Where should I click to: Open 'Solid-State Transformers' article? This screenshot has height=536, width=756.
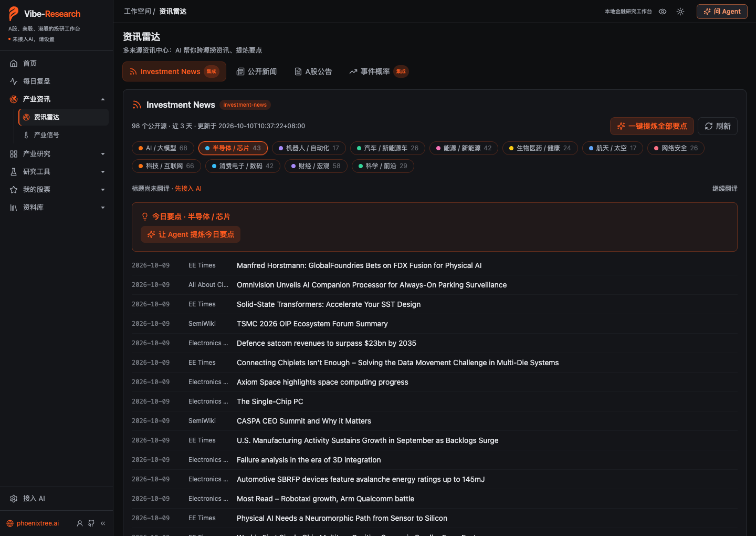pos(329,305)
